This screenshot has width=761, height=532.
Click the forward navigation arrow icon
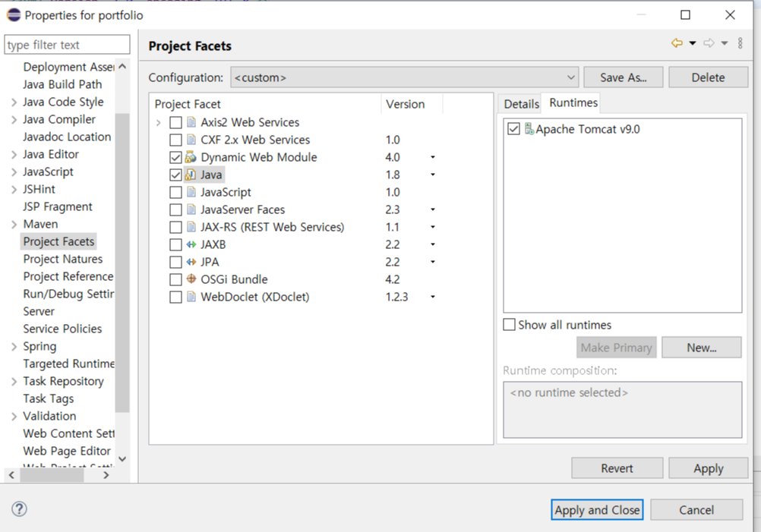pyautogui.click(x=709, y=43)
